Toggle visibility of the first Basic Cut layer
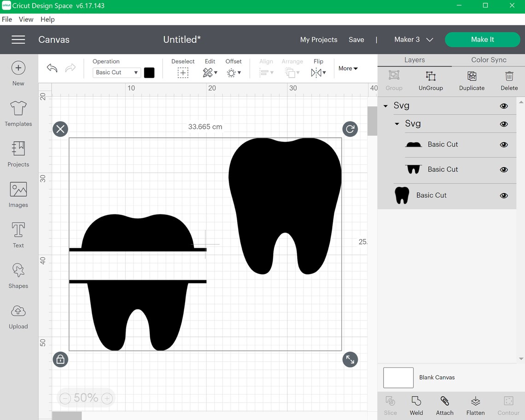 pyautogui.click(x=503, y=144)
